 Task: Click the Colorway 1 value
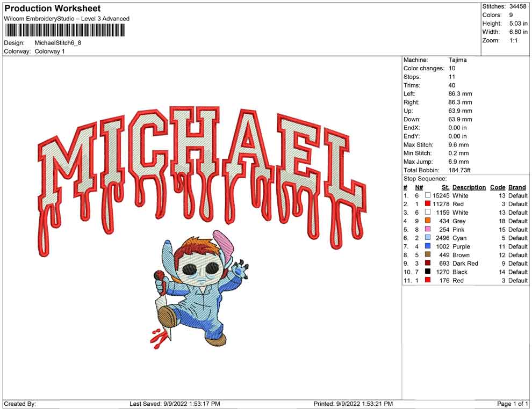[49, 52]
